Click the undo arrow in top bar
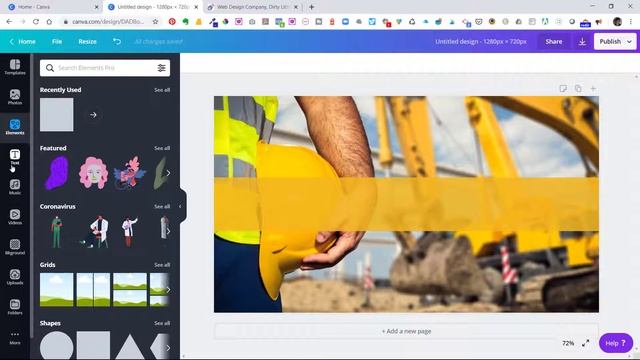The height and width of the screenshot is (360, 640). pos(117,41)
